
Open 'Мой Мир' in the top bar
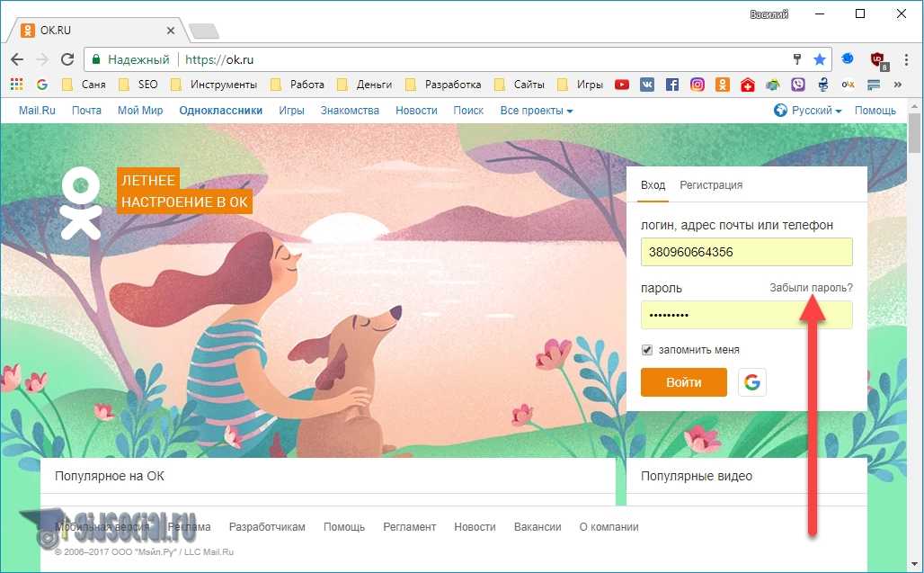pyautogui.click(x=140, y=111)
